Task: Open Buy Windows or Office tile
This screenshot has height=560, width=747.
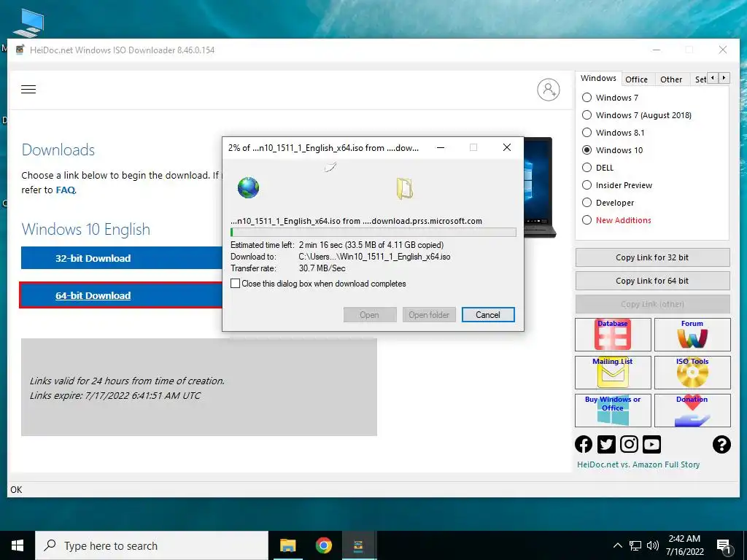Action: 613,410
